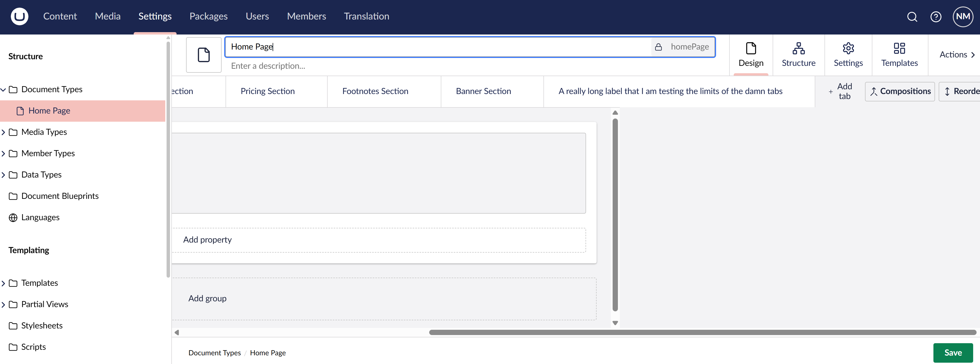Viewport: 980px width, 364px height.
Task: Expand the Media Types folder
Action: tap(3, 132)
